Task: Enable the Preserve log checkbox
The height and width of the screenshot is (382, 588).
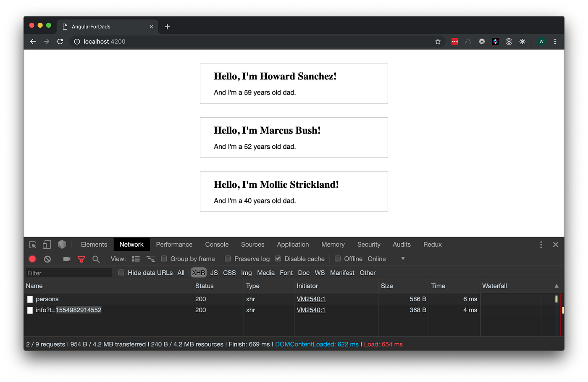Action: coord(228,258)
